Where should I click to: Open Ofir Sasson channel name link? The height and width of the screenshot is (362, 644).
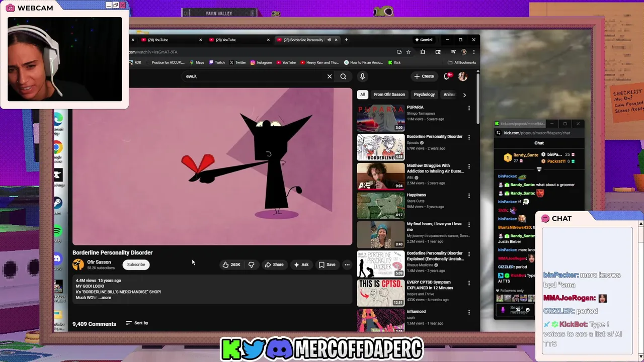coord(99,262)
